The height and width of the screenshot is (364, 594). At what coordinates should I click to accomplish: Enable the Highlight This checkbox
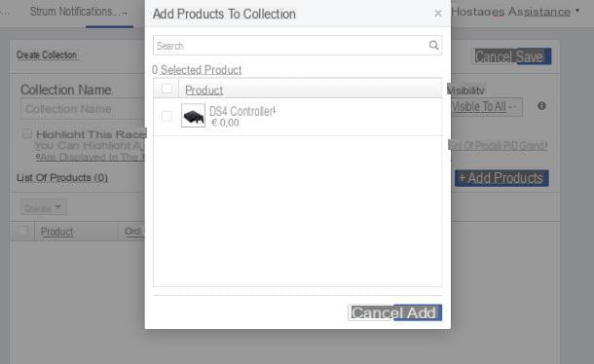pos(27,133)
